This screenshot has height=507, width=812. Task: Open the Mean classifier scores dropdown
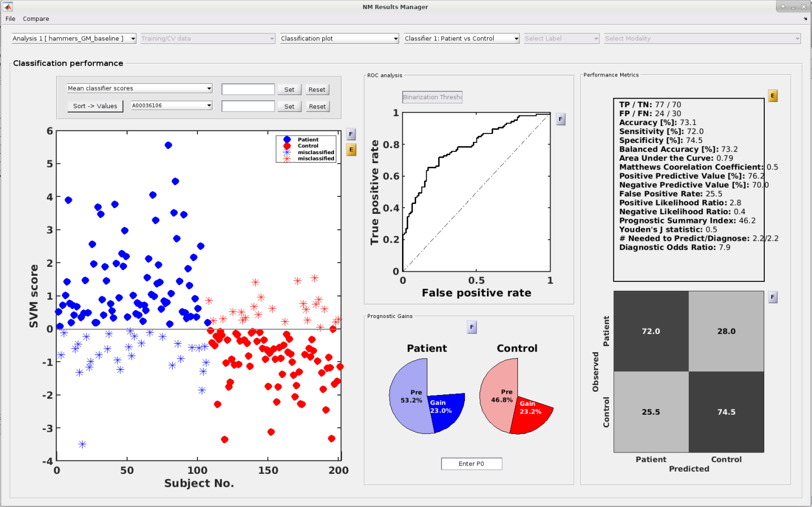[x=139, y=88]
